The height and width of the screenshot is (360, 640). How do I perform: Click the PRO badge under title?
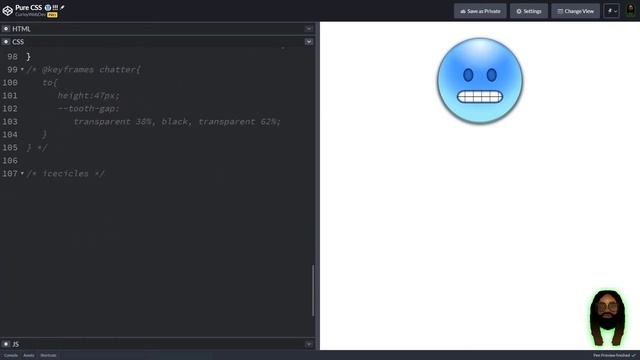click(52, 15)
